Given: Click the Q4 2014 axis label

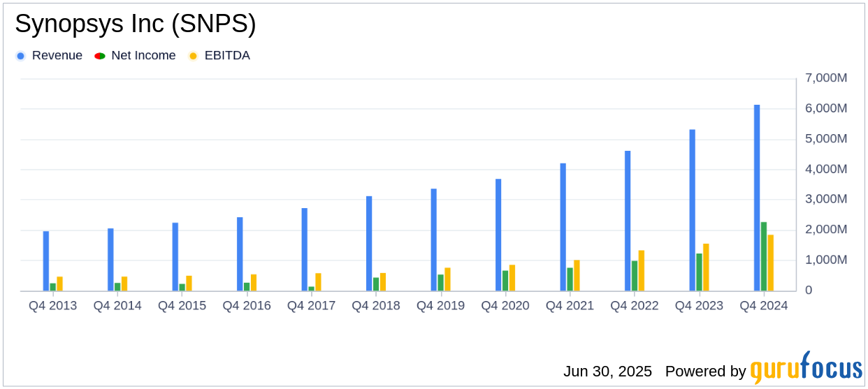Looking at the screenshot, I should pyautogui.click(x=117, y=306).
